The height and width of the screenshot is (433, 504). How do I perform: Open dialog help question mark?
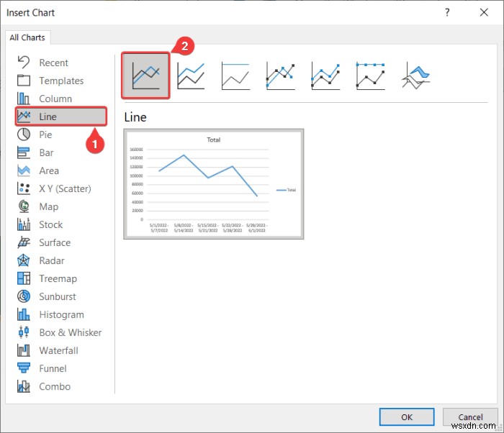[x=447, y=12]
